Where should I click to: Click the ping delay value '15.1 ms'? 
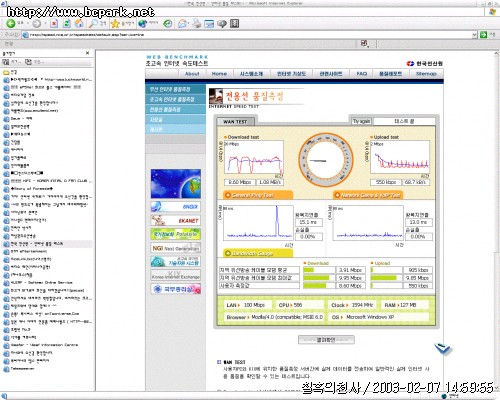tap(309, 222)
